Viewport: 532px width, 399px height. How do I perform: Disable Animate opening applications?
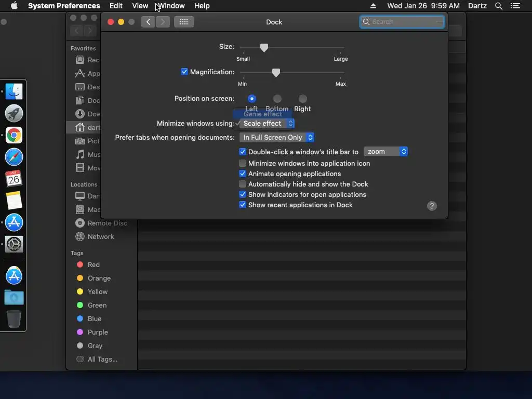tap(242, 174)
